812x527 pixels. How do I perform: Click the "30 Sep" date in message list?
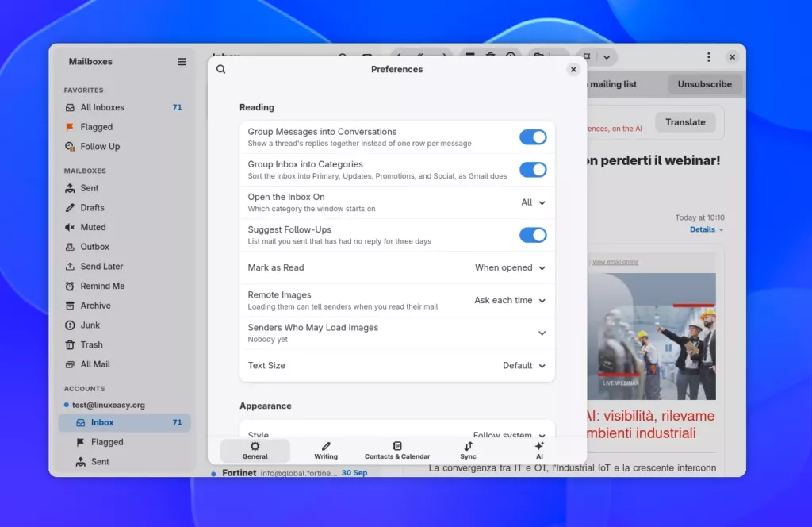354,472
